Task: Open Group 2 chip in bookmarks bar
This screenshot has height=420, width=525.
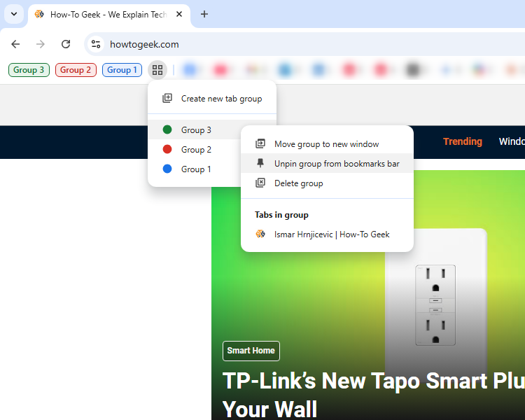Action: pyautogui.click(x=76, y=70)
